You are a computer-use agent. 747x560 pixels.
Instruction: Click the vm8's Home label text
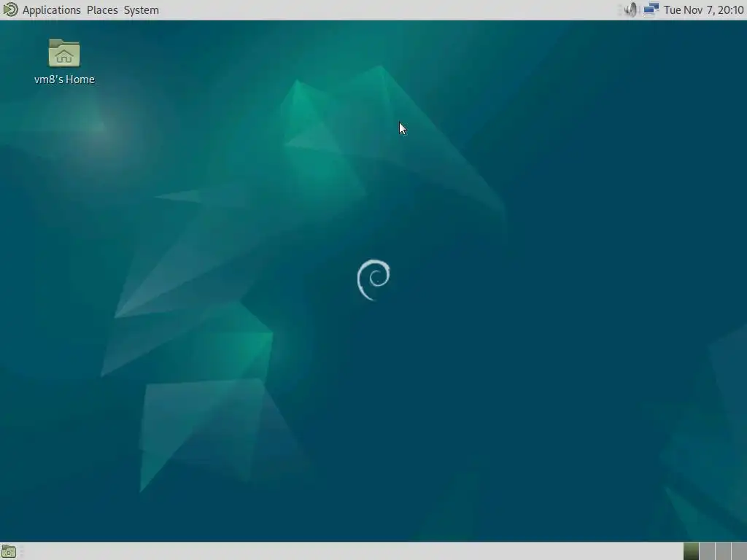coord(64,79)
